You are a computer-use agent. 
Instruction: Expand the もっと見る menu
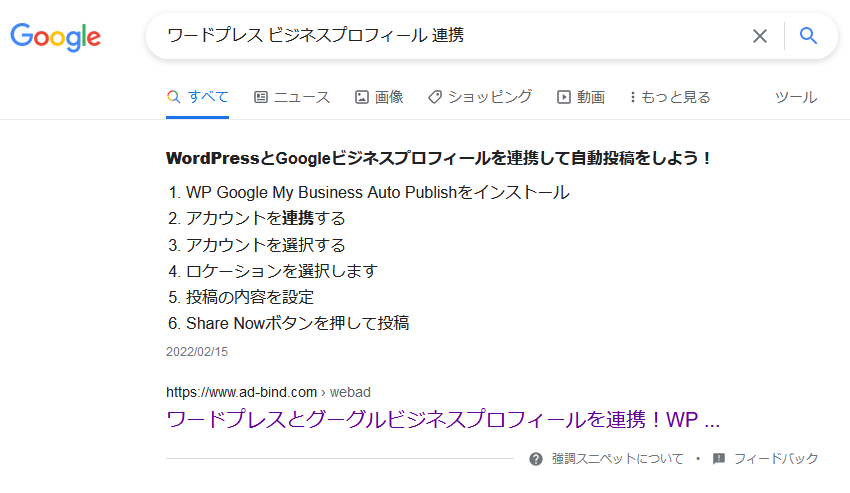click(670, 97)
